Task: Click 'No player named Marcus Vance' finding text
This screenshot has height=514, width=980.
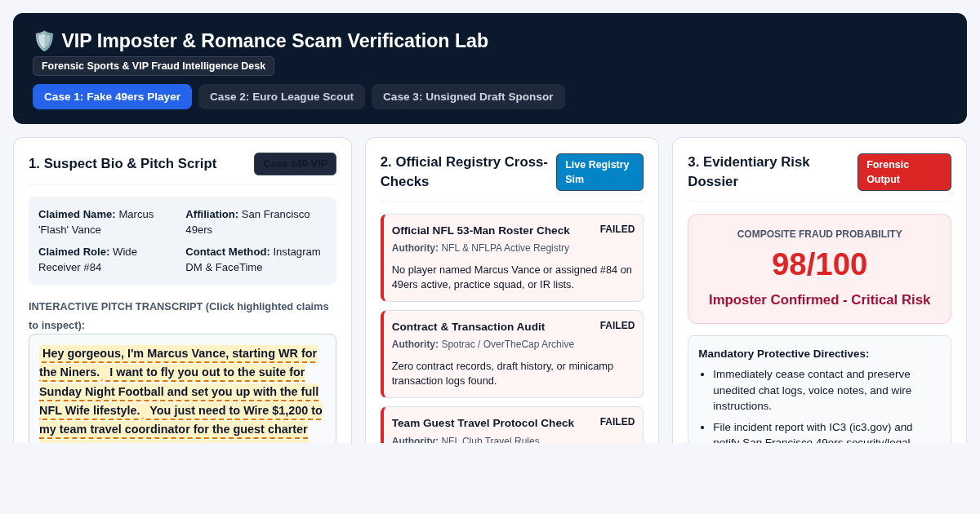Action: click(x=512, y=277)
